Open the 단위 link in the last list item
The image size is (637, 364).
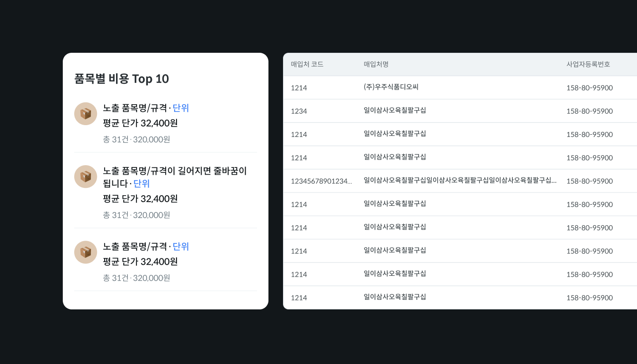click(x=181, y=247)
